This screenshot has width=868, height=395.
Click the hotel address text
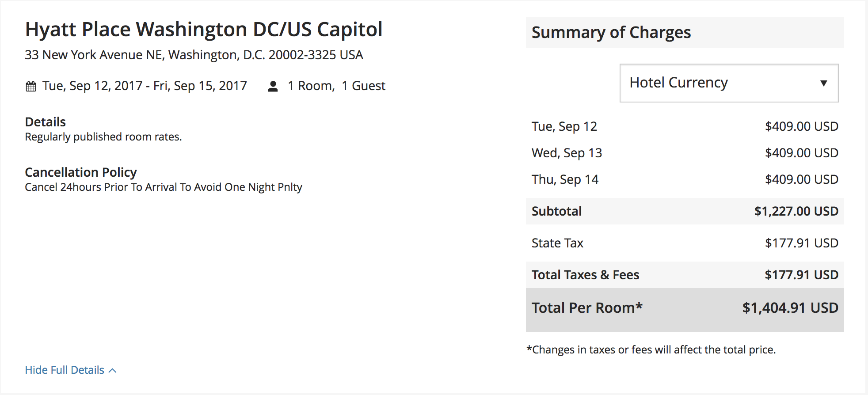(194, 55)
